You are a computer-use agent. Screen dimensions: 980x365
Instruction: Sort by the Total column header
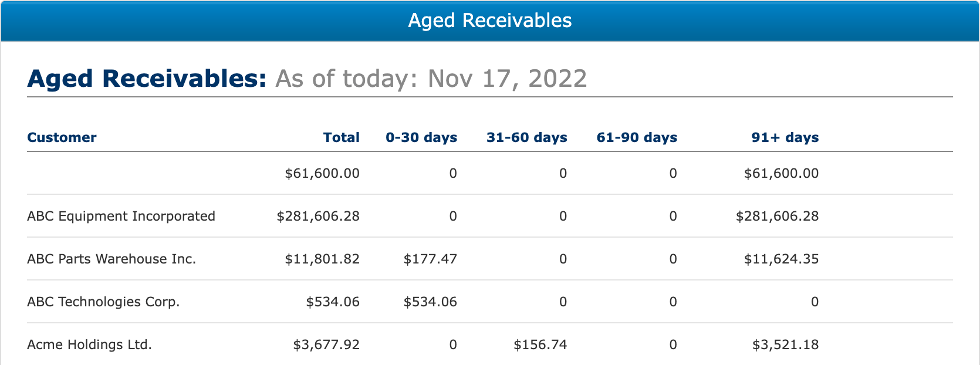(x=341, y=137)
